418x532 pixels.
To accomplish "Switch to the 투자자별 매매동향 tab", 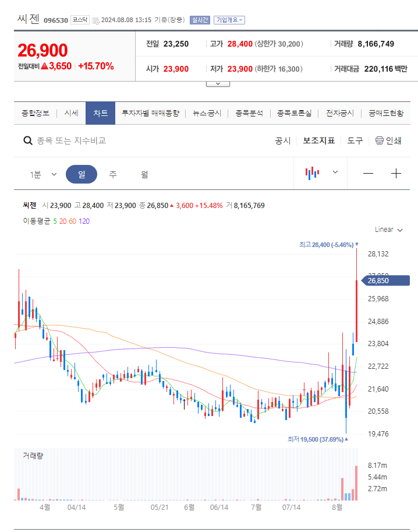I will click(150, 113).
